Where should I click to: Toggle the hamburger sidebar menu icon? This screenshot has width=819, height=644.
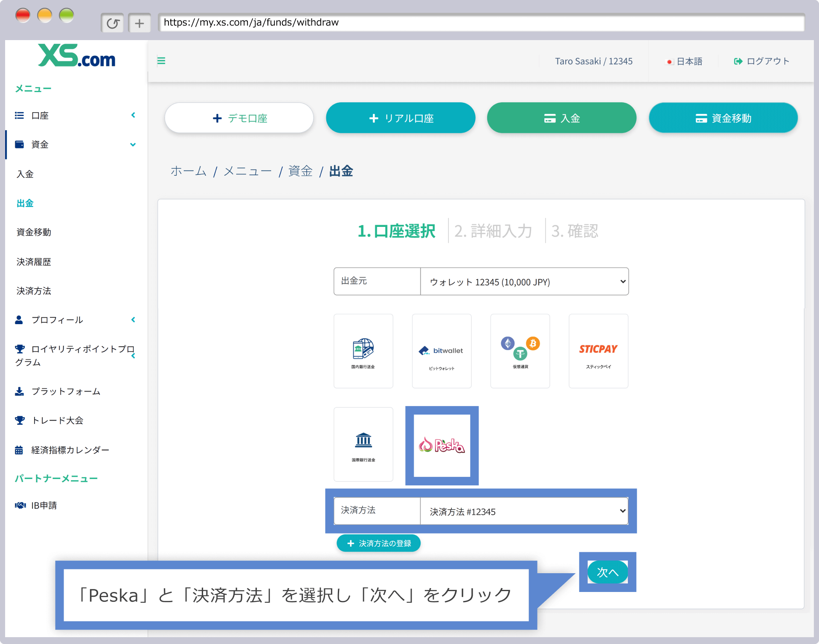161,61
